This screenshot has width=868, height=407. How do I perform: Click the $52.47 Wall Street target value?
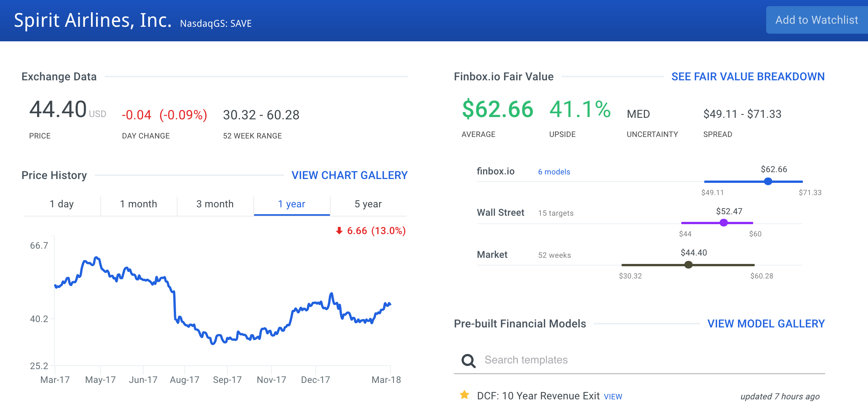[729, 211]
